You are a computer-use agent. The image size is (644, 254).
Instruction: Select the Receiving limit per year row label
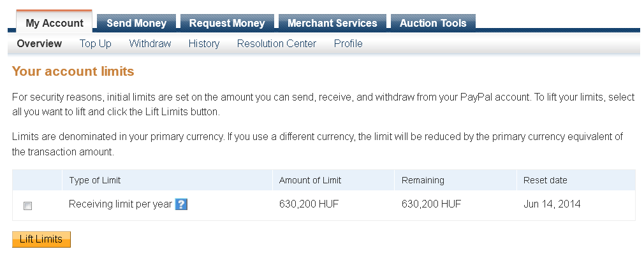click(120, 204)
